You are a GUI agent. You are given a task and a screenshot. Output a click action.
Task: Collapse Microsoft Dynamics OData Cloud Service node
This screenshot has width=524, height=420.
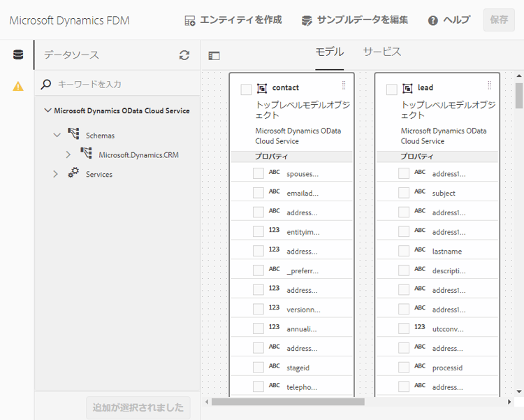click(48, 110)
